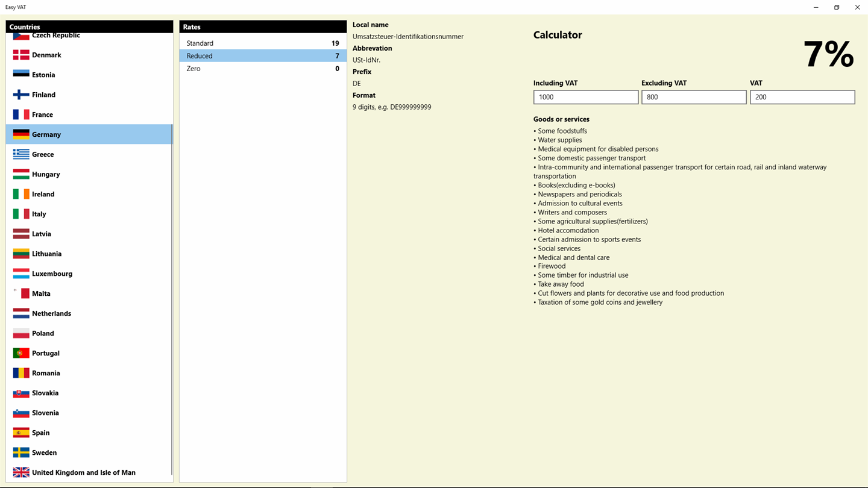Click the United Kingdom flag icon
Screen dimensions: 868x488
pyautogui.click(x=21, y=472)
